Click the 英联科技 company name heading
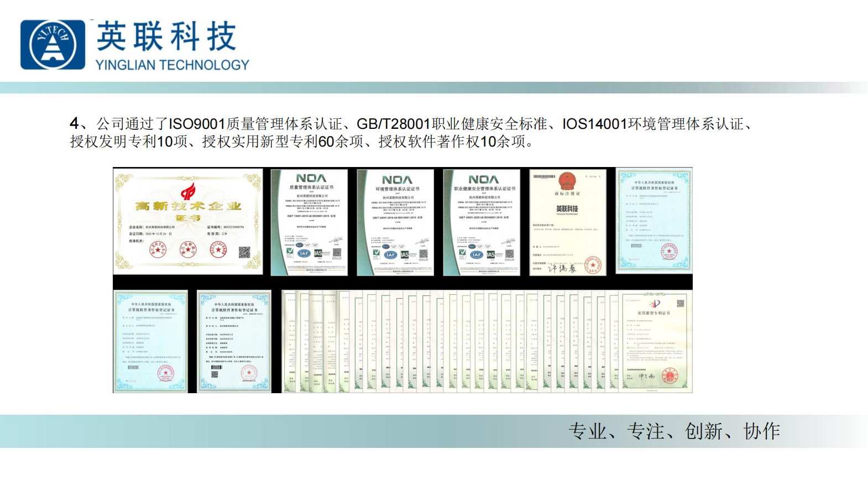This screenshot has width=868, height=480. click(166, 36)
